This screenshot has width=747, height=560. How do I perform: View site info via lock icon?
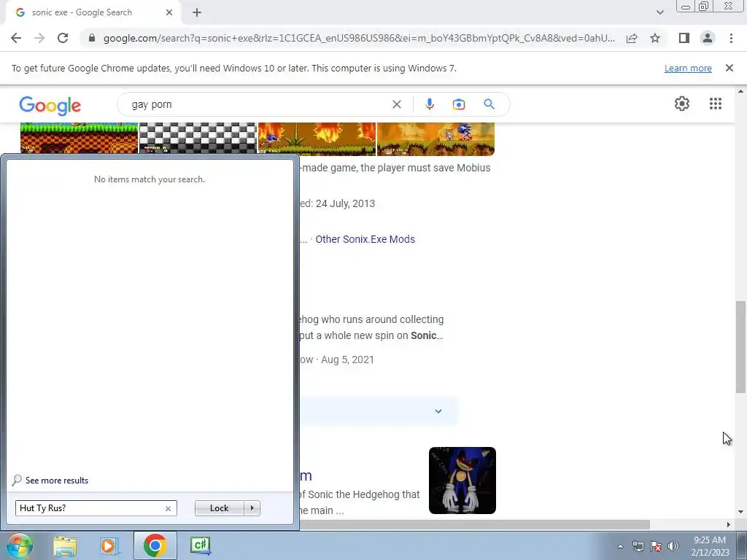point(92,38)
